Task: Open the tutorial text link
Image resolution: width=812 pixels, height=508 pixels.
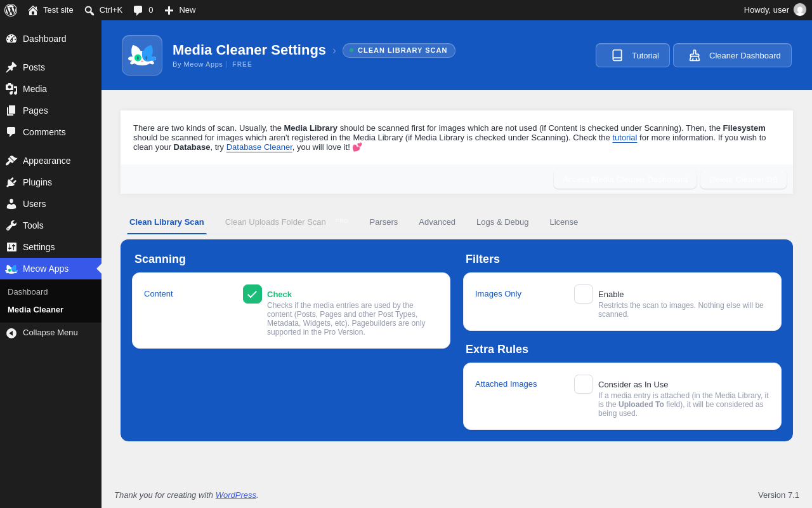Action: (625, 137)
